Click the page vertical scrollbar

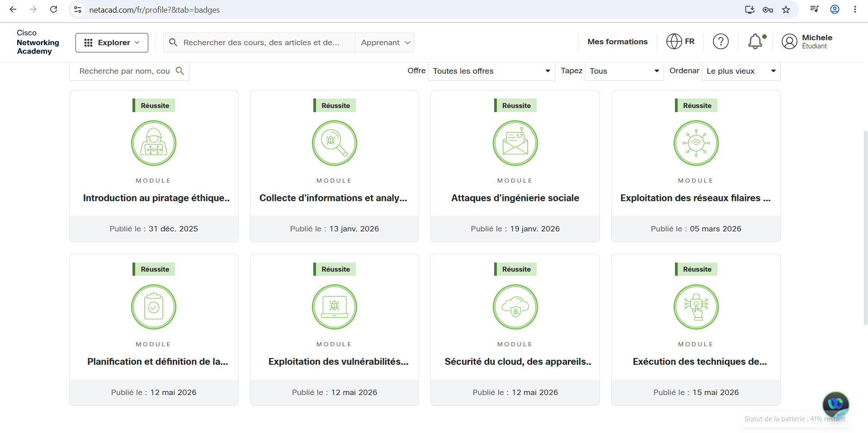tap(865, 227)
